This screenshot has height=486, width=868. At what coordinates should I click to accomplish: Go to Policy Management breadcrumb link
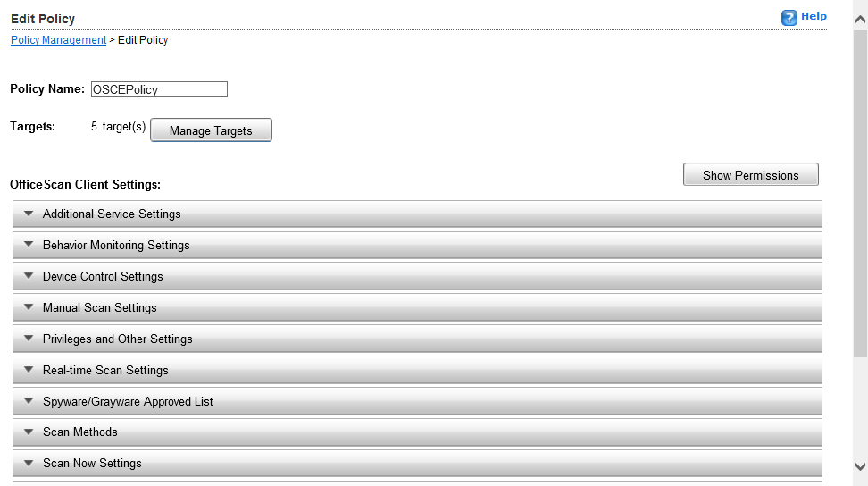pyautogui.click(x=58, y=40)
